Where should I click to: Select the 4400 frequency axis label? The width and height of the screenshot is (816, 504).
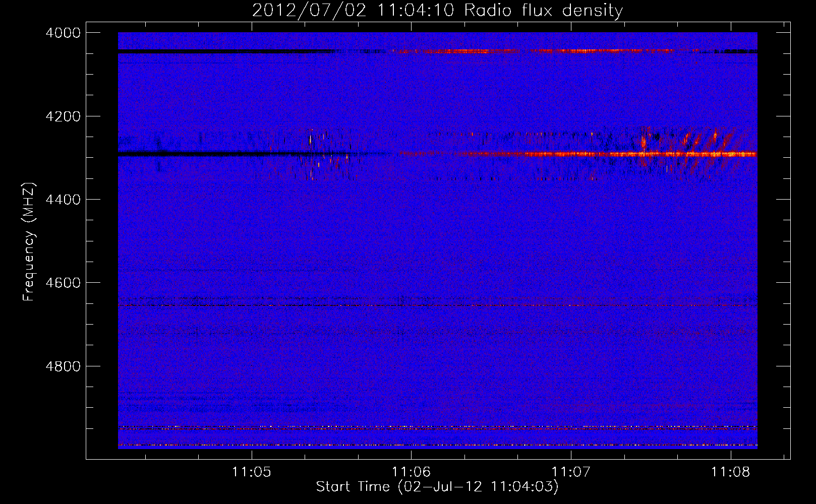(x=63, y=200)
